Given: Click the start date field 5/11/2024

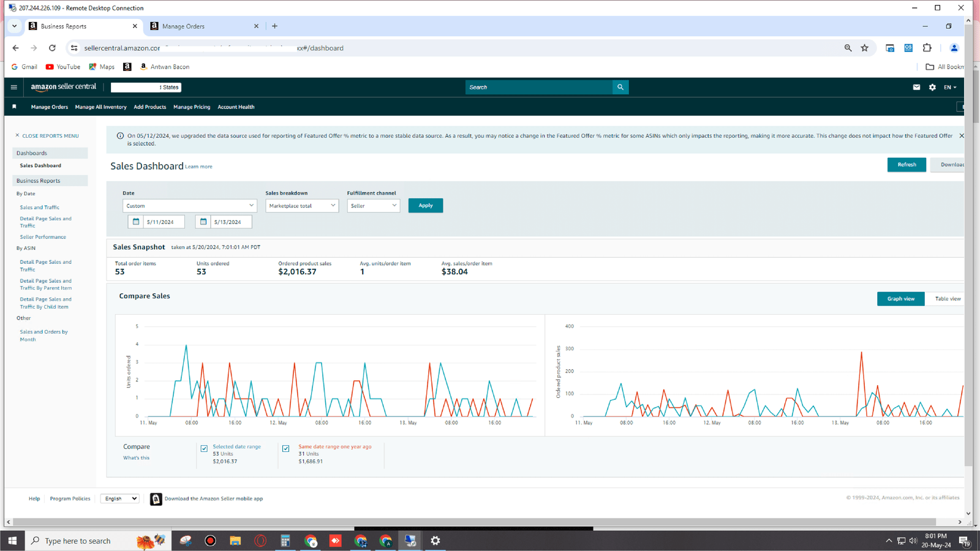Looking at the screenshot, I should click(x=164, y=222).
